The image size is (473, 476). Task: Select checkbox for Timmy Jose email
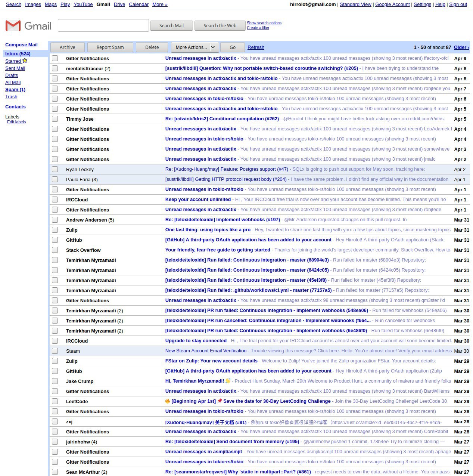tap(55, 119)
